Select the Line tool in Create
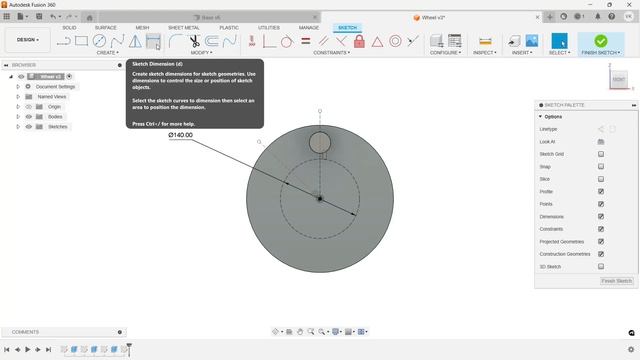 63,41
